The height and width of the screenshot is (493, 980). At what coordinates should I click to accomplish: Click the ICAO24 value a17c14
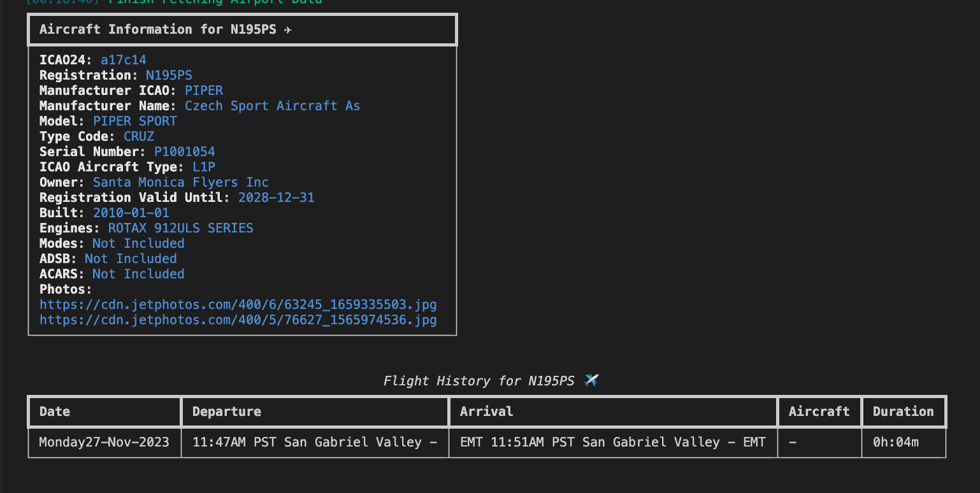point(124,60)
